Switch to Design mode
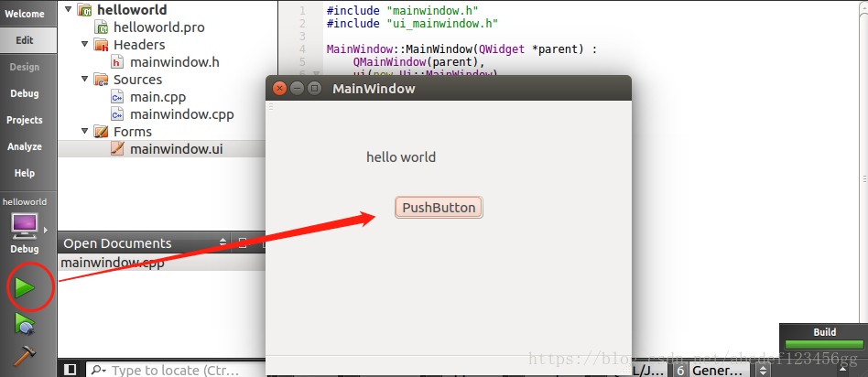 [x=25, y=67]
